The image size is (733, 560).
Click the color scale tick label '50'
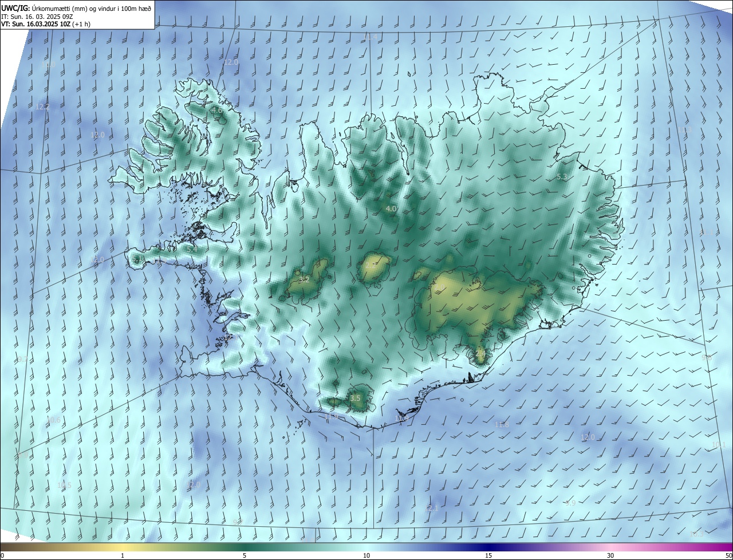[728, 555]
